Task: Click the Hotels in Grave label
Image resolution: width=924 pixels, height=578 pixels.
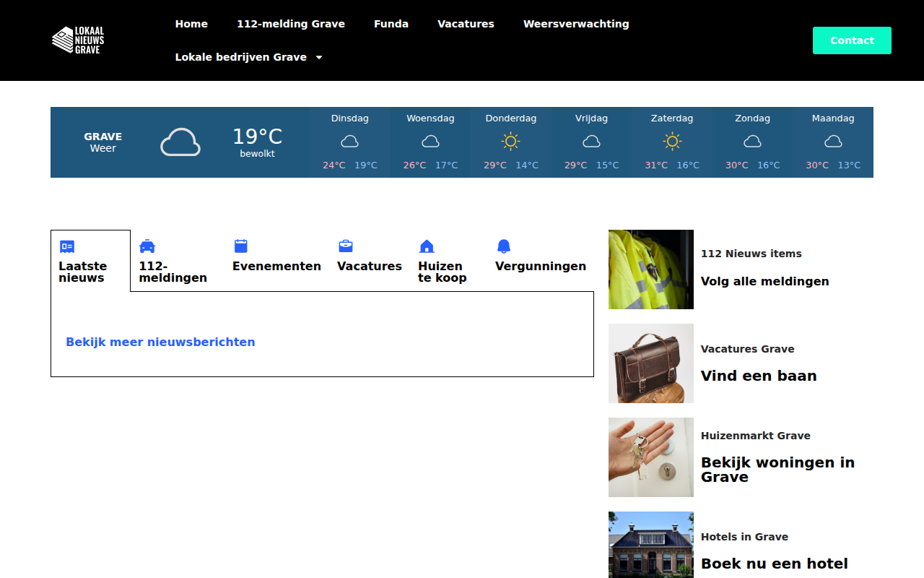Action: [x=744, y=537]
